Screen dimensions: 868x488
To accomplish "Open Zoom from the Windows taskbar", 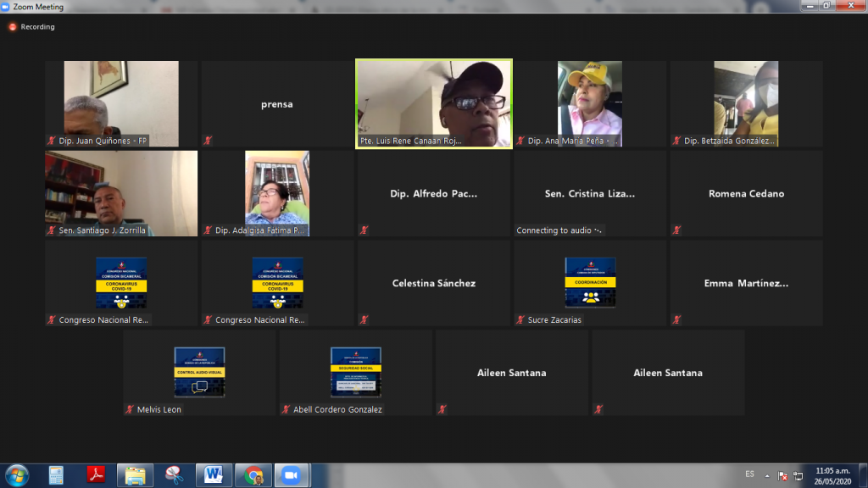I will pyautogui.click(x=292, y=475).
